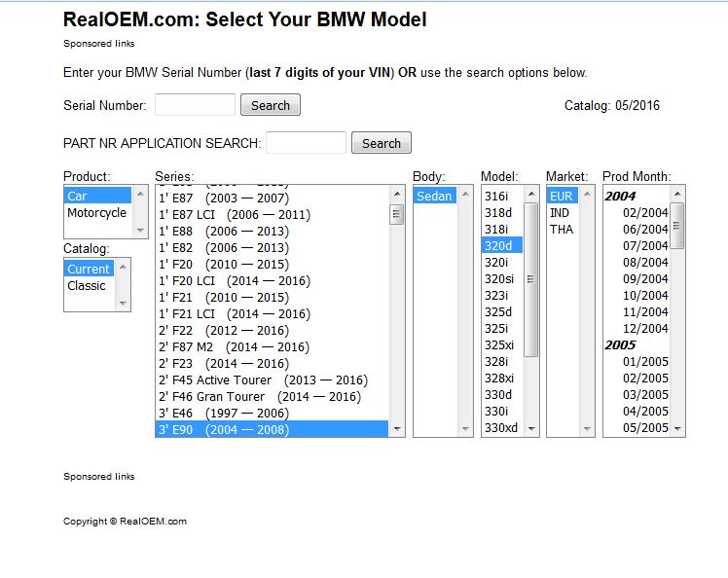Screen dimensions: 728x578
Task: Select Motorcycle in the Product list
Action: [97, 213]
